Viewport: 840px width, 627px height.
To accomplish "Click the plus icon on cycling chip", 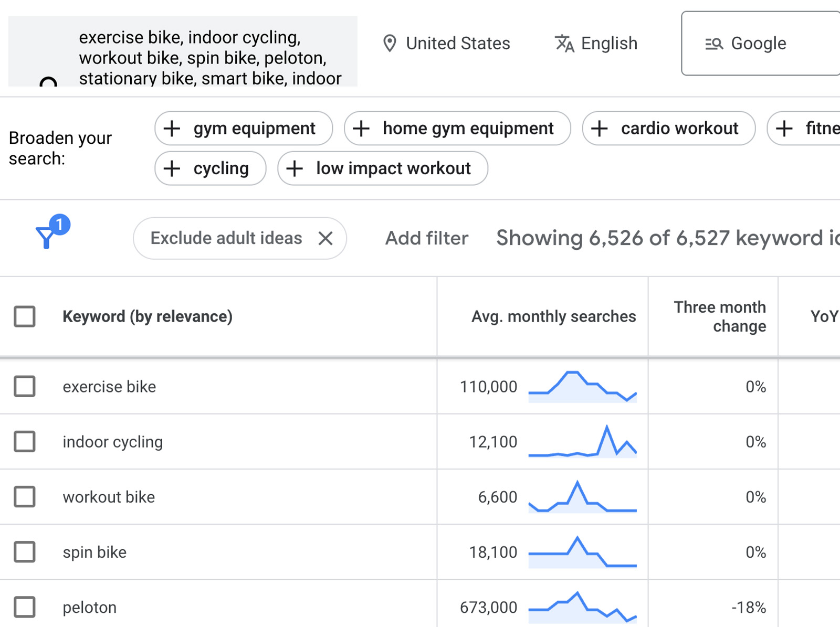I will point(172,168).
